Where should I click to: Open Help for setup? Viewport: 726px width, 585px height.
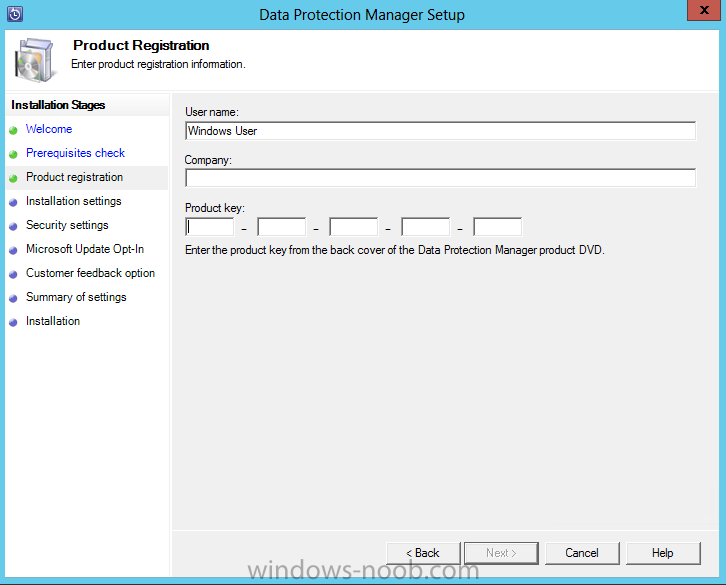pos(663,553)
